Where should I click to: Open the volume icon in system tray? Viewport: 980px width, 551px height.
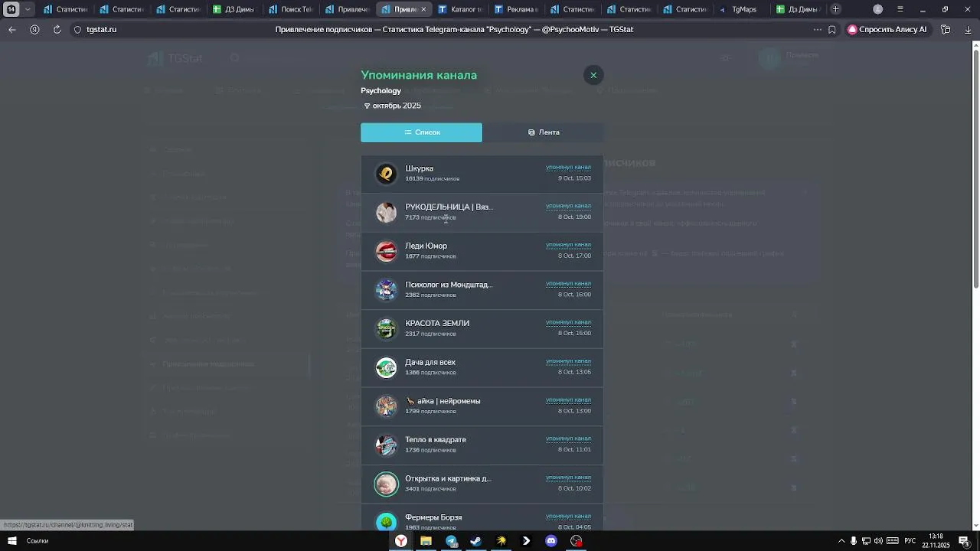pos(878,541)
